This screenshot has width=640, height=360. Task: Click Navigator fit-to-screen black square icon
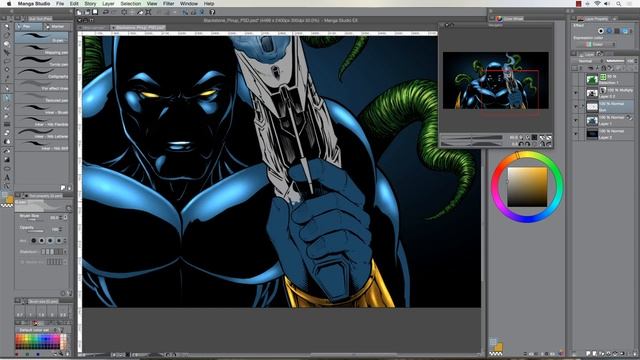[x=534, y=138]
